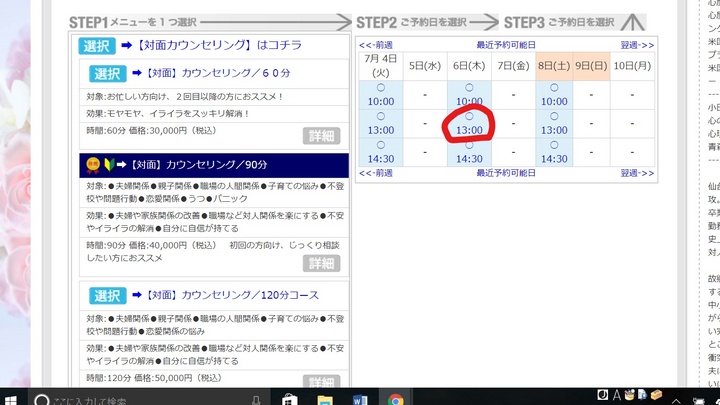Open the 【対面】カウンセリング/60分 link

(x=219, y=73)
